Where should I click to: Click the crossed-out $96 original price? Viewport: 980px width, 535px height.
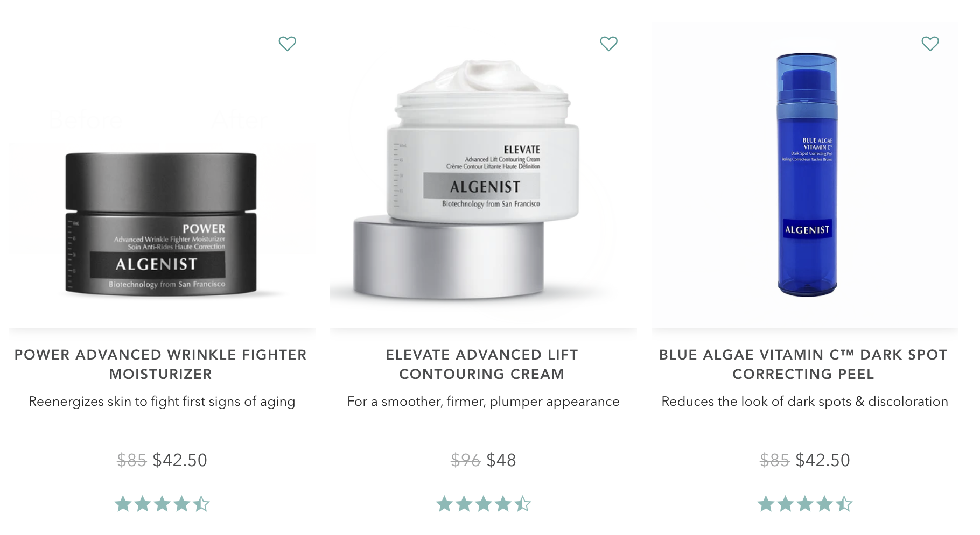tap(465, 460)
